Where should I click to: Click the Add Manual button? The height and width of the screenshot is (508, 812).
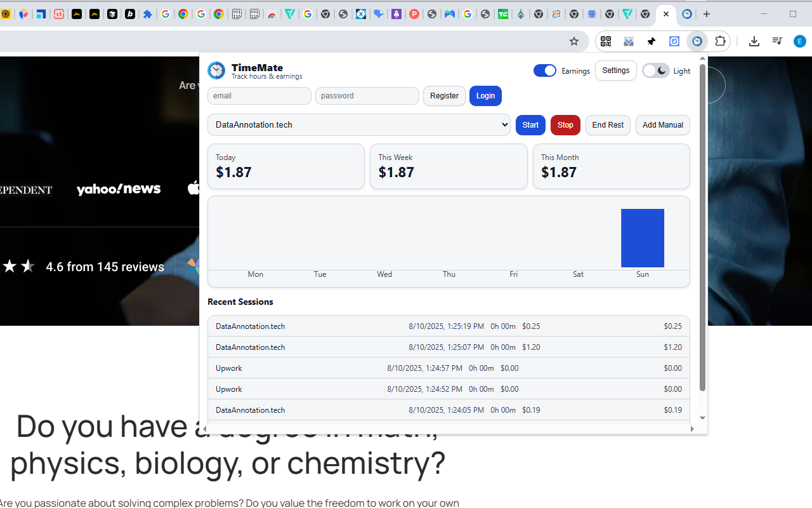tap(663, 125)
